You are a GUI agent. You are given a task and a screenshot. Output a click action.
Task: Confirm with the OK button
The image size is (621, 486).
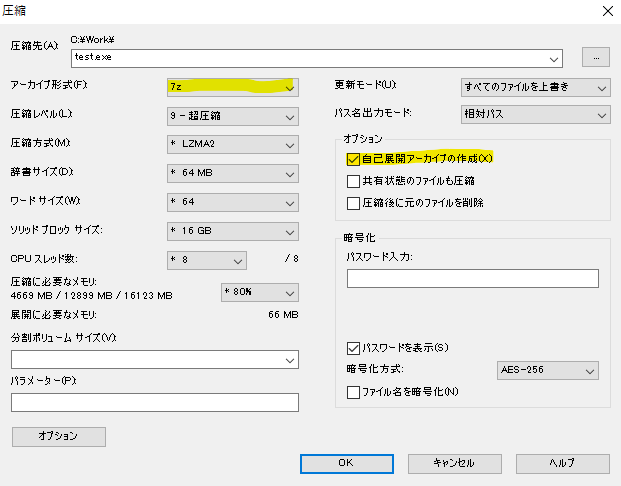pyautogui.click(x=347, y=463)
